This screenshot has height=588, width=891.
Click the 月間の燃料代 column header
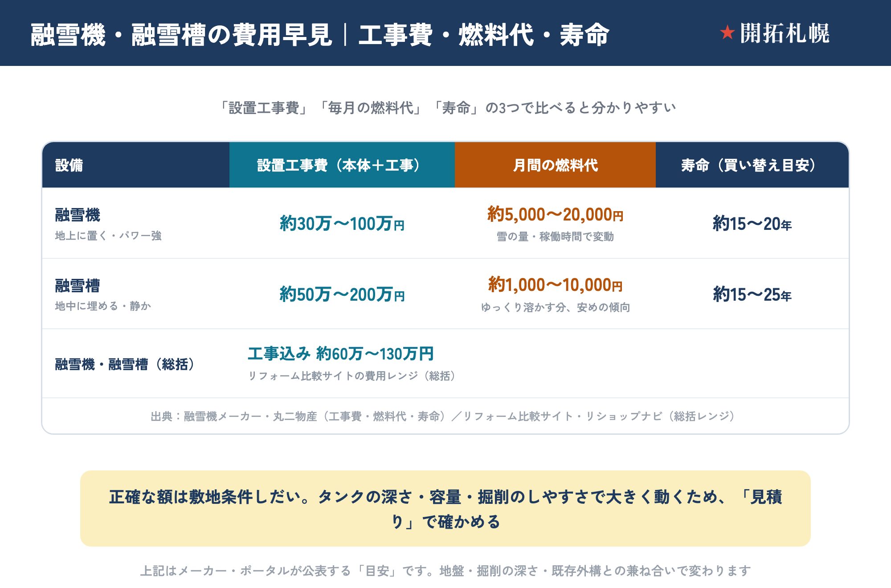tap(555, 165)
